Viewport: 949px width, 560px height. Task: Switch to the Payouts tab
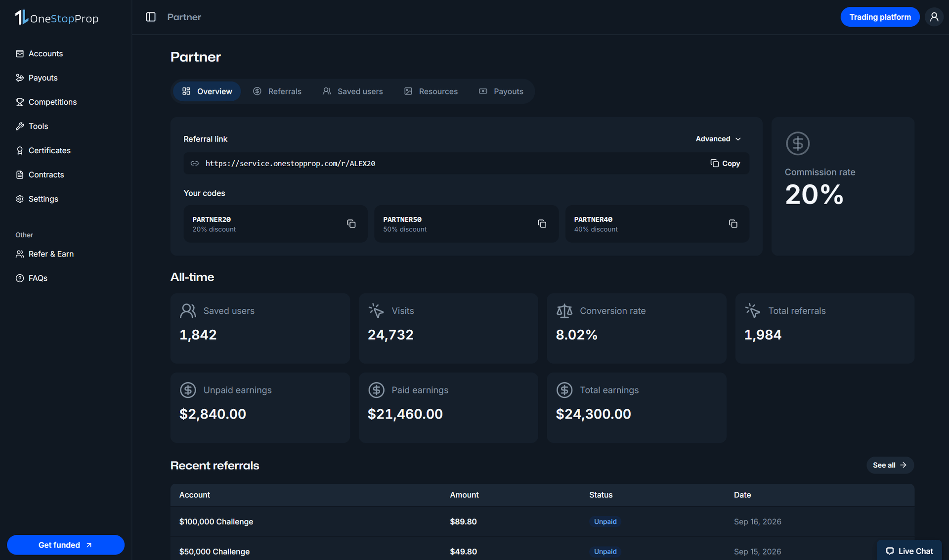tap(501, 91)
